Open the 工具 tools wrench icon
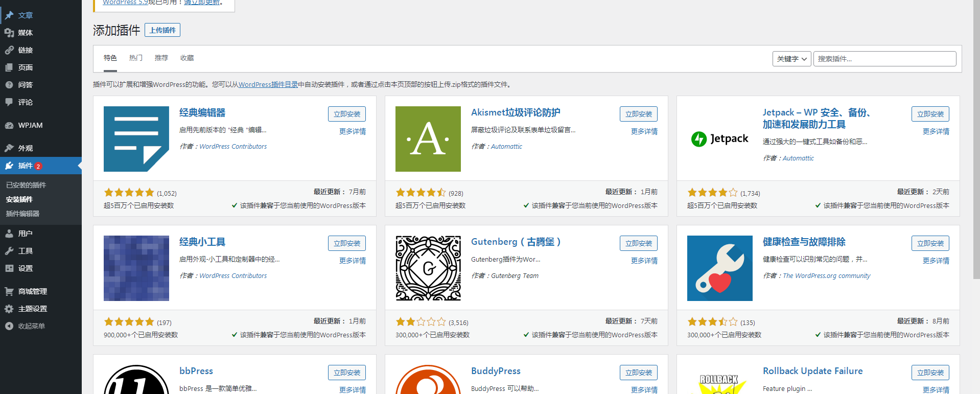980x394 pixels. [x=9, y=251]
